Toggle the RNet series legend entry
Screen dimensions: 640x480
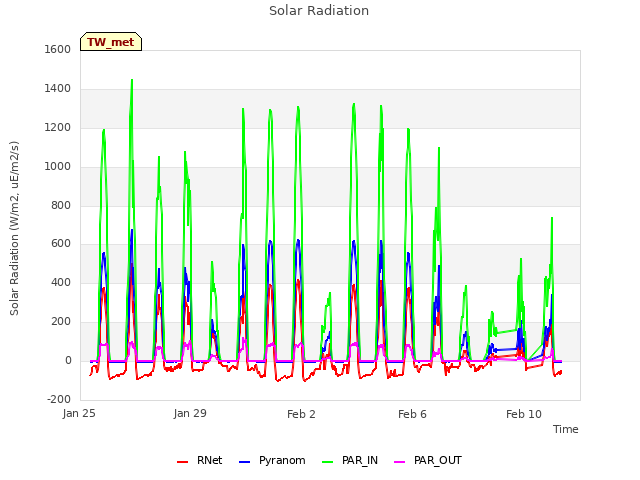[200, 461]
